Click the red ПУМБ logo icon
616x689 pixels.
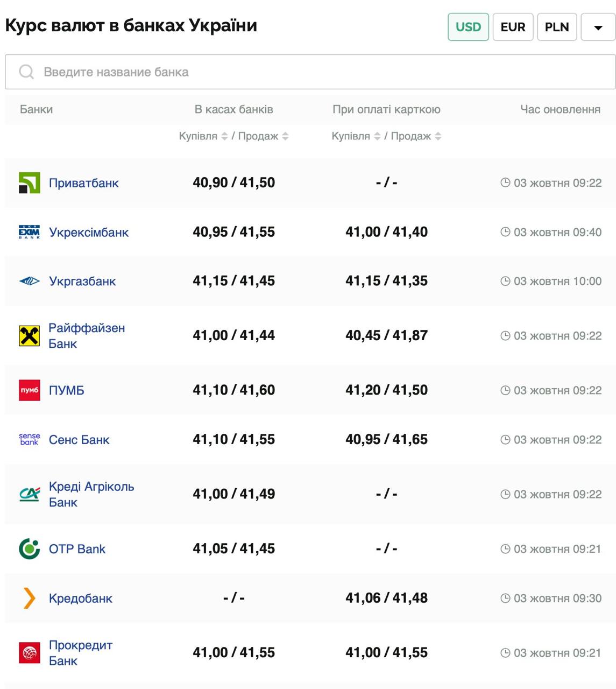pyautogui.click(x=29, y=390)
